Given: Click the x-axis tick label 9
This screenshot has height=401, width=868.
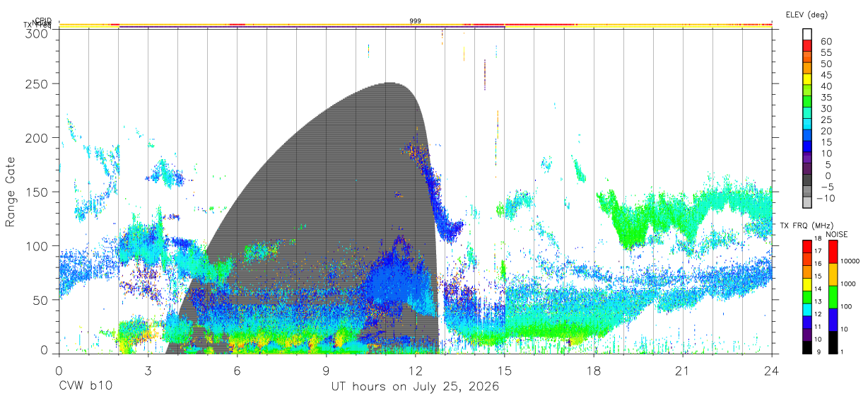Looking at the screenshot, I should [x=326, y=371].
